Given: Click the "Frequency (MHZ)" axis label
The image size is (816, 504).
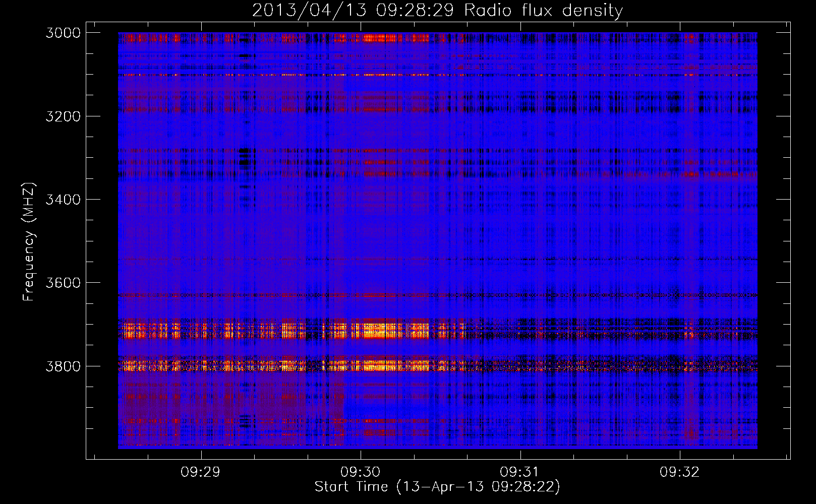Looking at the screenshot, I should pyautogui.click(x=29, y=242).
